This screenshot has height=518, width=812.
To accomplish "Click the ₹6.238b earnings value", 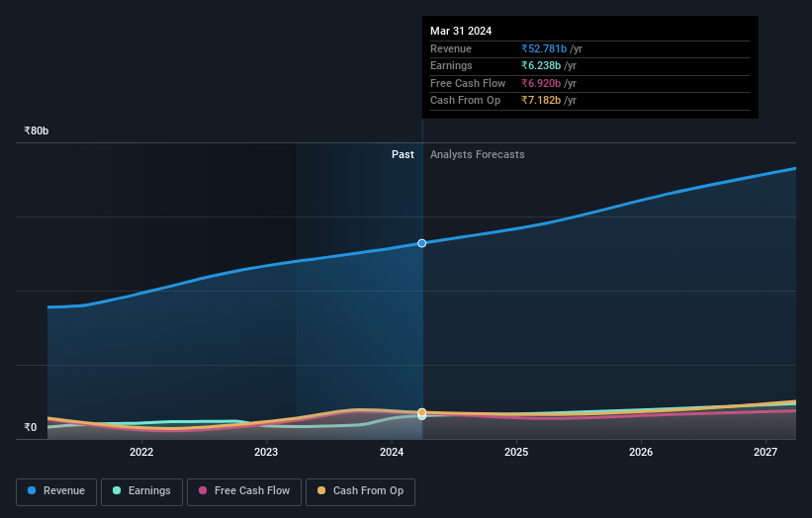I will (541, 65).
